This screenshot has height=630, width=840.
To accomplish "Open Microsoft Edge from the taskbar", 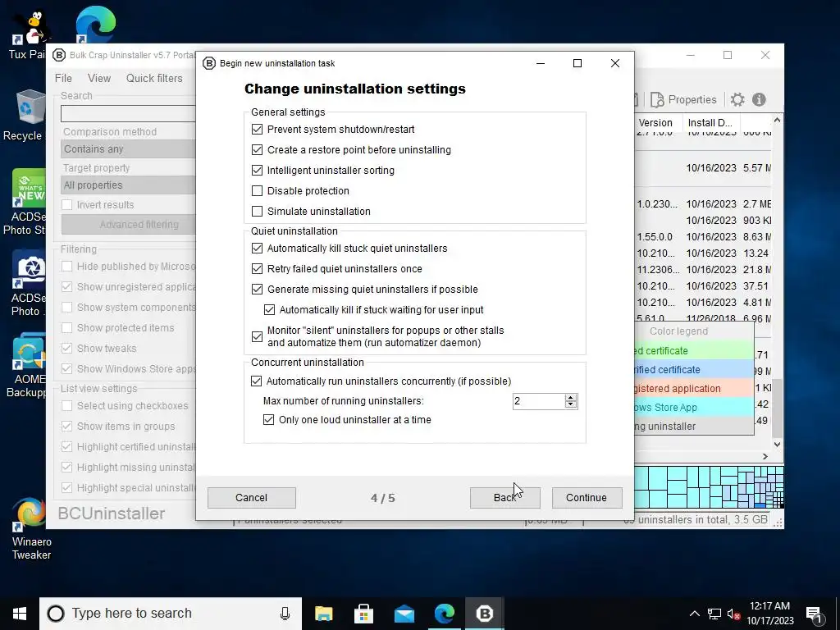I will [x=444, y=614].
